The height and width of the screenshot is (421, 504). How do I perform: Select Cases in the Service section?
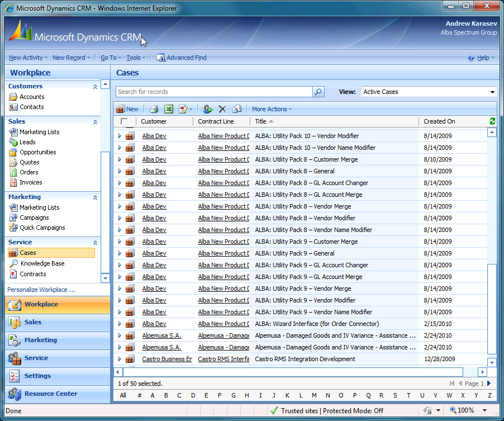point(51,253)
